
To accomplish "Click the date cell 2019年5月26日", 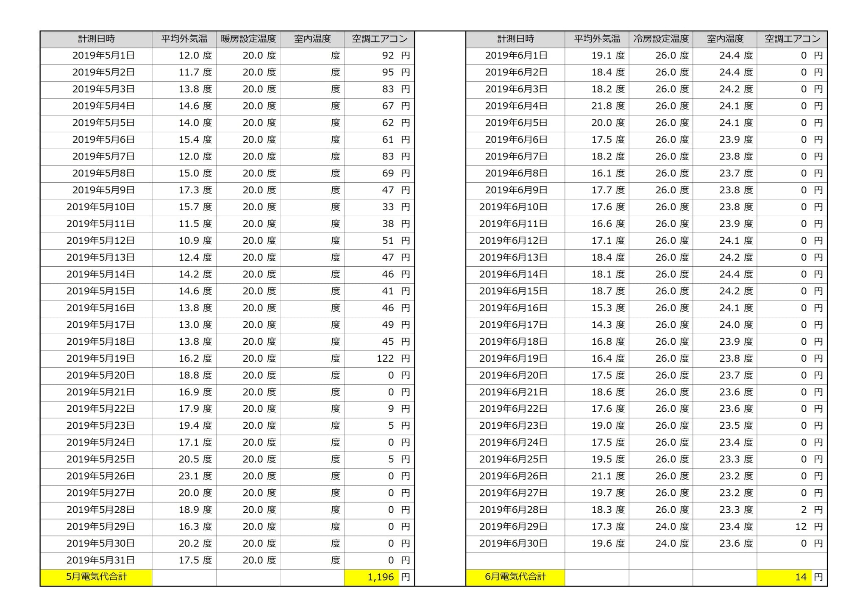I will point(96,477).
